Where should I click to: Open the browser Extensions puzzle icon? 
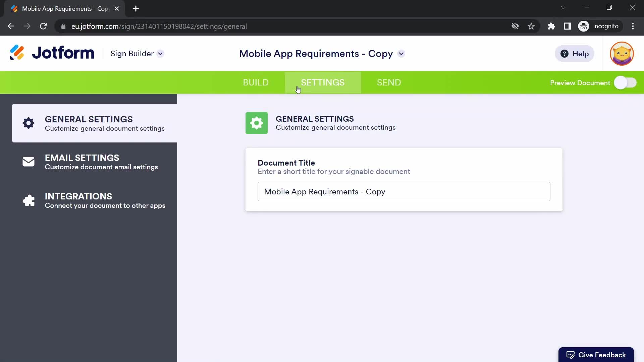tap(551, 26)
